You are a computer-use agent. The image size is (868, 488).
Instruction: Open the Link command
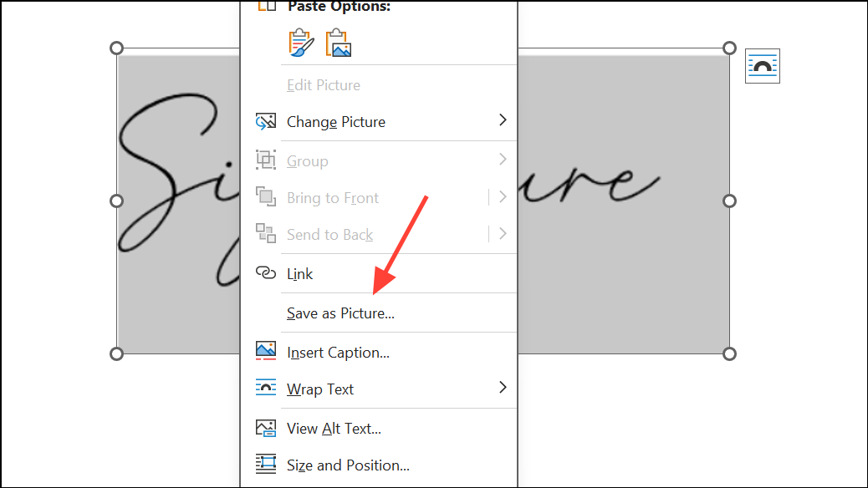(x=299, y=273)
